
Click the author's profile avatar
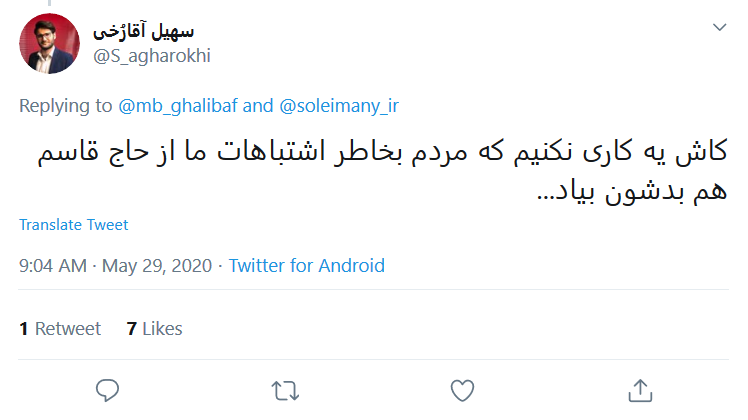pos(50,44)
